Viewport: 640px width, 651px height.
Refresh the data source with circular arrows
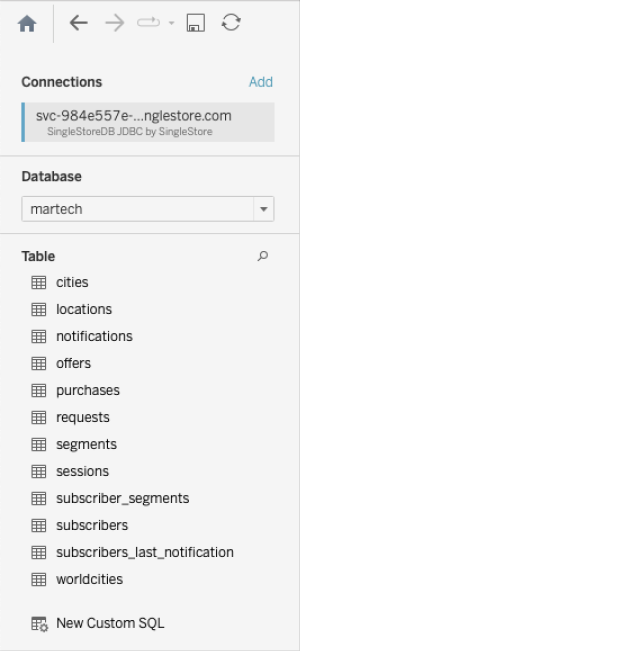(x=231, y=22)
